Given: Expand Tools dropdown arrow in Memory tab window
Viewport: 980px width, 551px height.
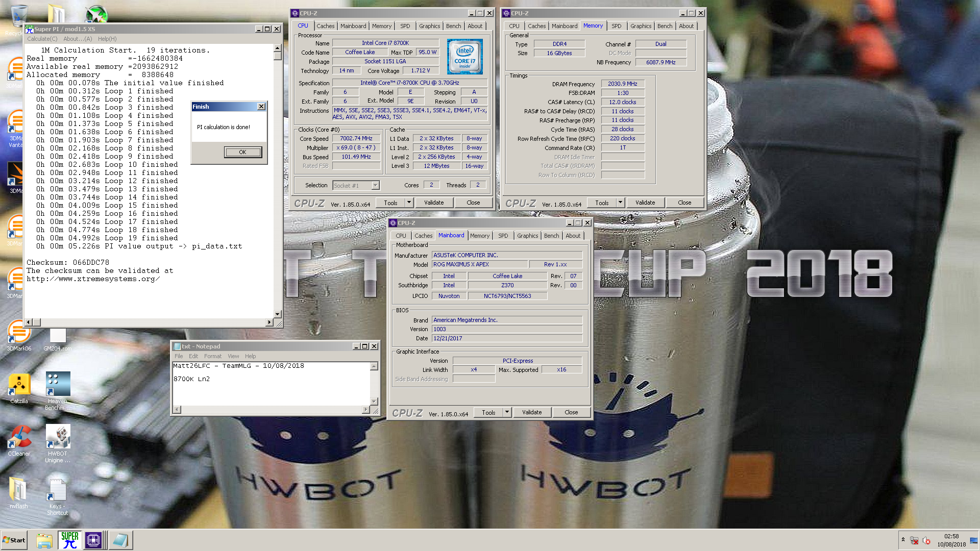Looking at the screenshot, I should 620,203.
